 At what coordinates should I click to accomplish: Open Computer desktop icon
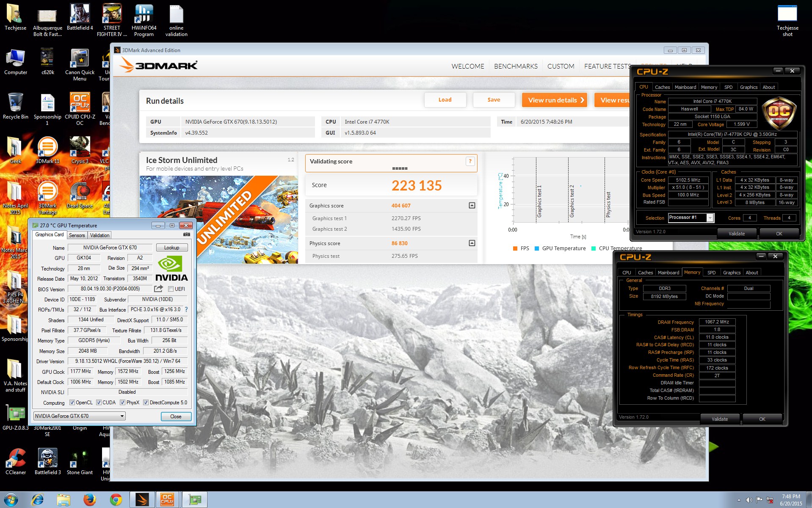pos(15,62)
